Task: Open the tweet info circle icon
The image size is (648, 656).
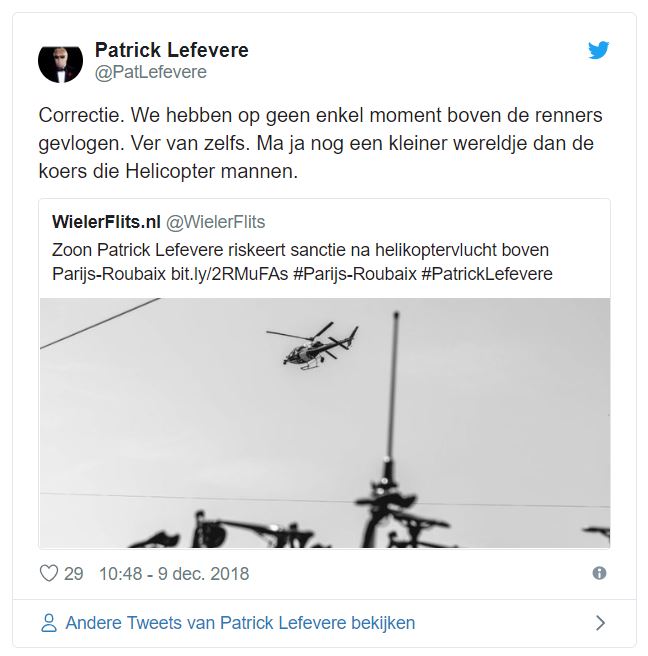Action: pyautogui.click(x=599, y=573)
